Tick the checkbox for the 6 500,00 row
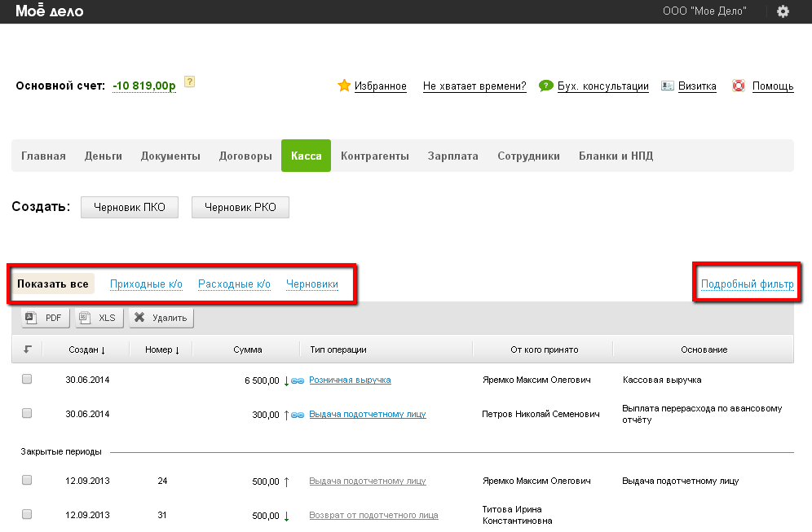 27,380
